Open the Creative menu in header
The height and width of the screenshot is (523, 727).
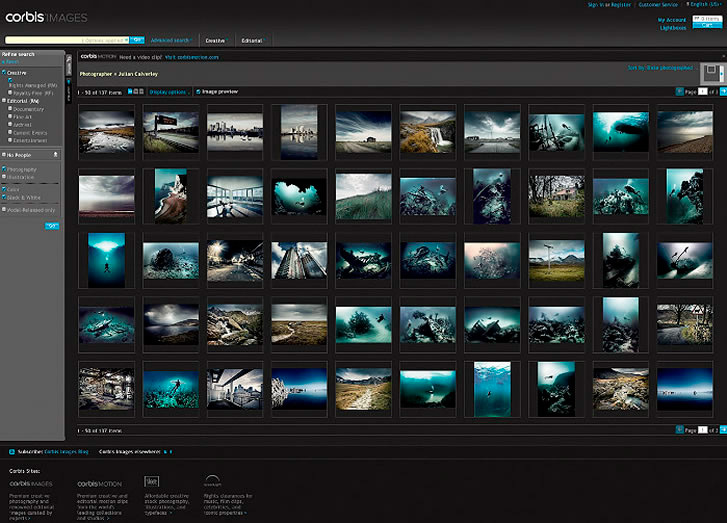pos(217,40)
